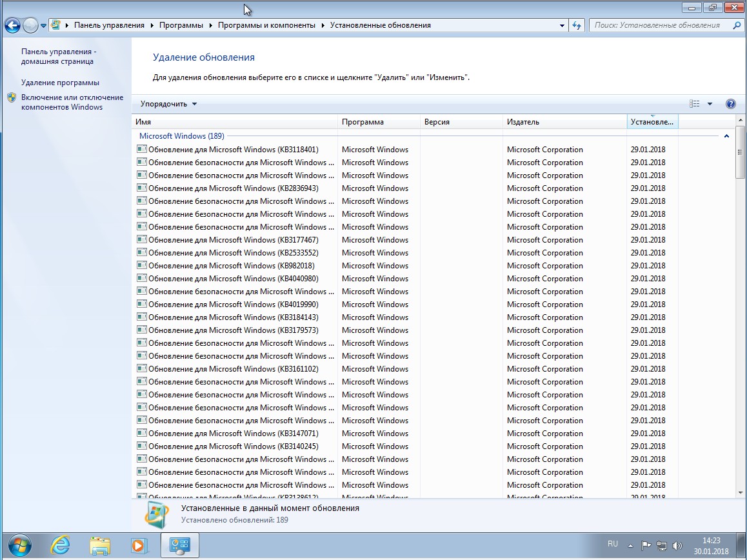Click the vertical scrollbar thumb
Viewport: 747px width, 560px height.
740,152
